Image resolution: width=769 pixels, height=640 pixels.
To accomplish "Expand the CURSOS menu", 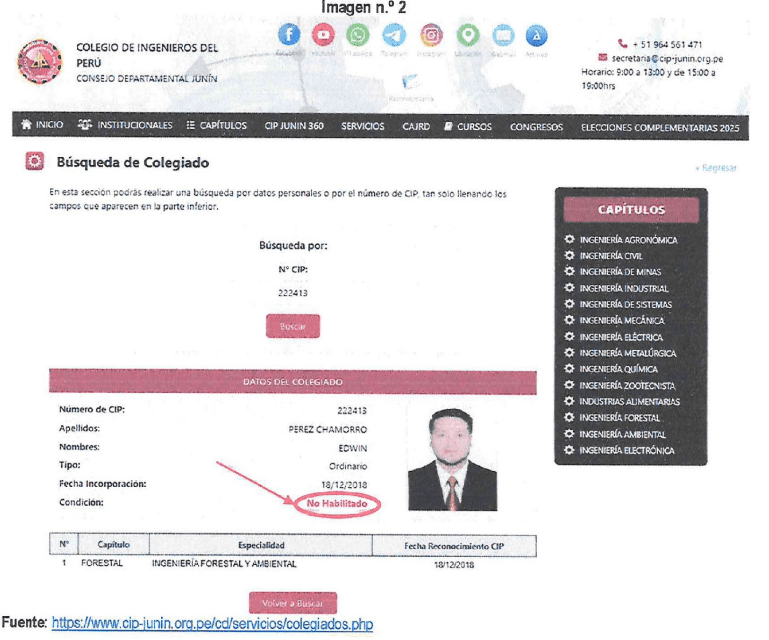I will pyautogui.click(x=468, y=126).
